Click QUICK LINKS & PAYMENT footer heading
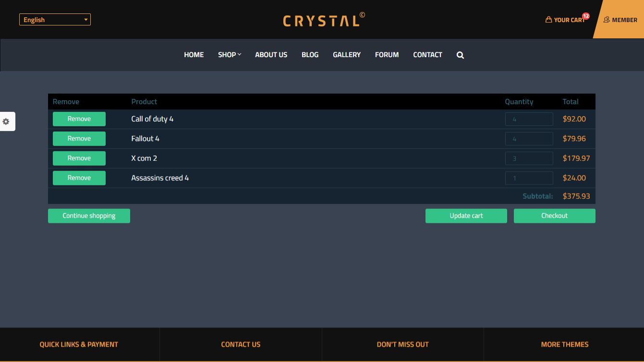The height and width of the screenshot is (362, 644). pyautogui.click(x=79, y=344)
